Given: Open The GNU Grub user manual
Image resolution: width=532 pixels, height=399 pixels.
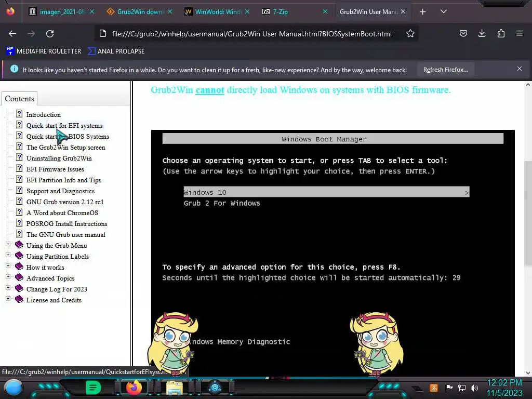Looking at the screenshot, I should tap(66, 234).
